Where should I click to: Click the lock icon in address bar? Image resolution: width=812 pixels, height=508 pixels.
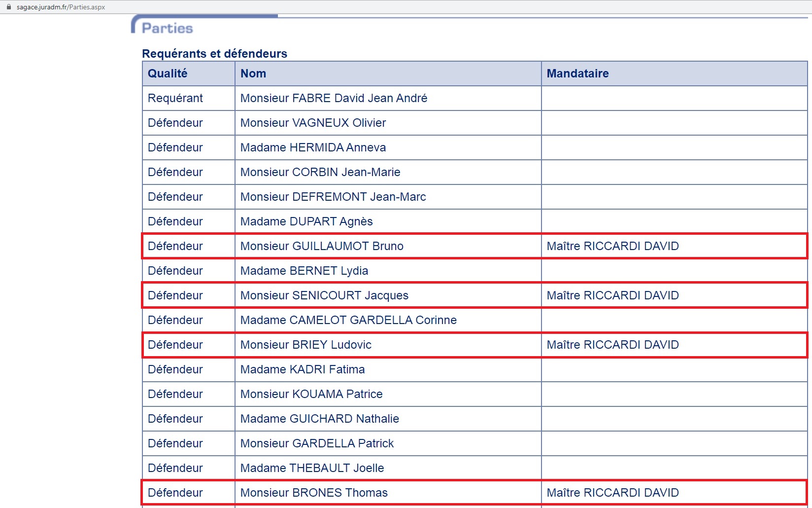pos(8,7)
